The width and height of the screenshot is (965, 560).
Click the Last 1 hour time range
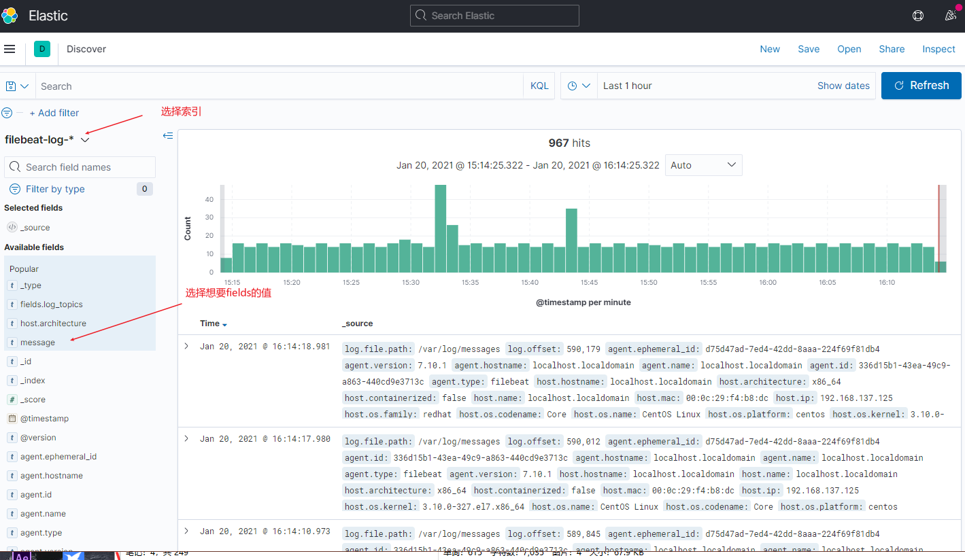pyautogui.click(x=628, y=86)
